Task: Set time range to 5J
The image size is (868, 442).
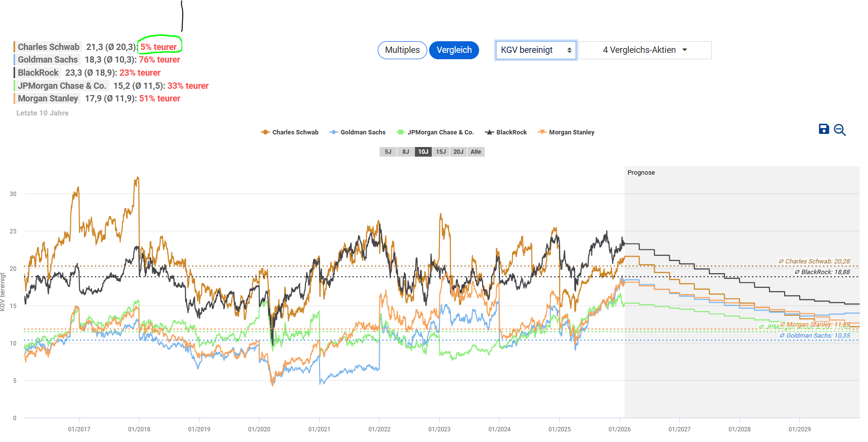Action: (x=388, y=152)
